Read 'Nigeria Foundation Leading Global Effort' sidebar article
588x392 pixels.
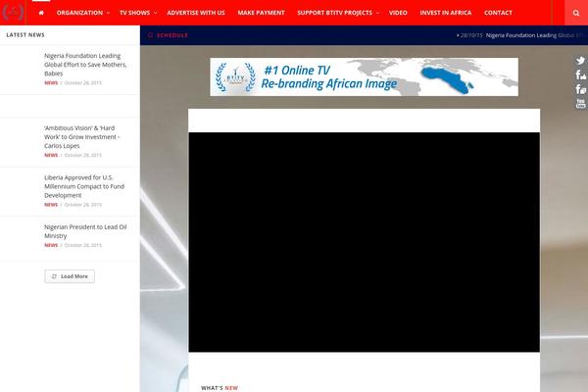coord(85,65)
